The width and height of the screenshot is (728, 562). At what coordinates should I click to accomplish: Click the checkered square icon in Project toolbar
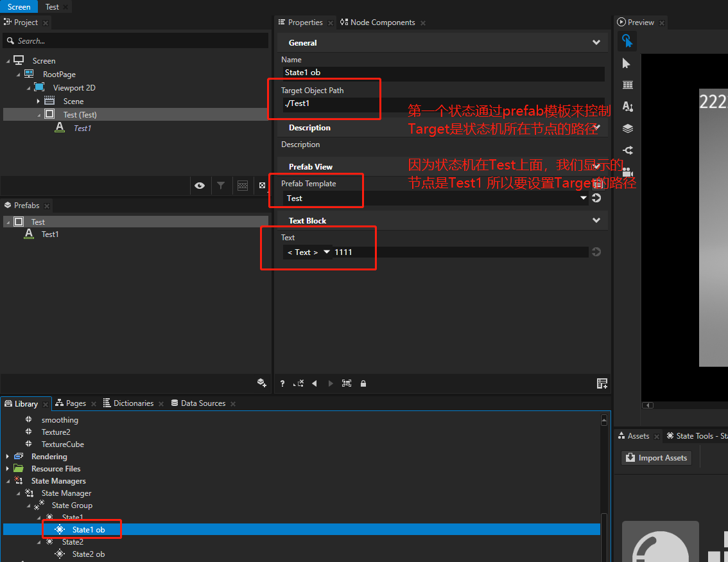coord(263,186)
